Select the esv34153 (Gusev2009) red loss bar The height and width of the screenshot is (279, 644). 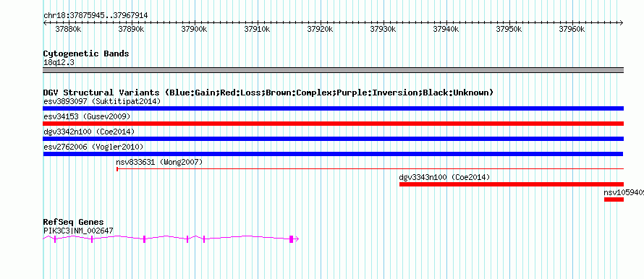click(x=333, y=124)
